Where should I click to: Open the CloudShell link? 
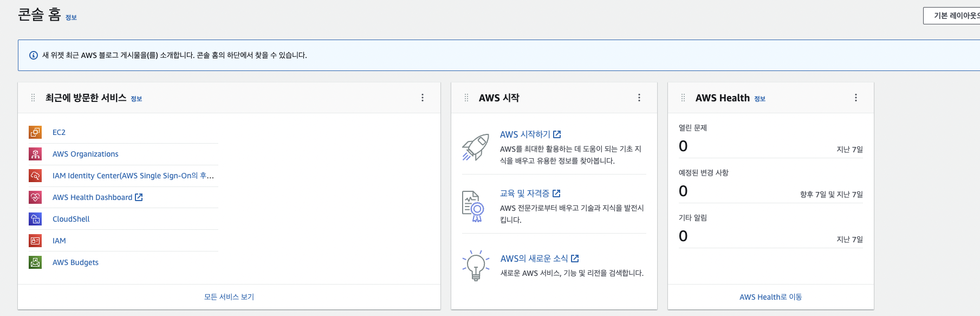[x=71, y=219]
